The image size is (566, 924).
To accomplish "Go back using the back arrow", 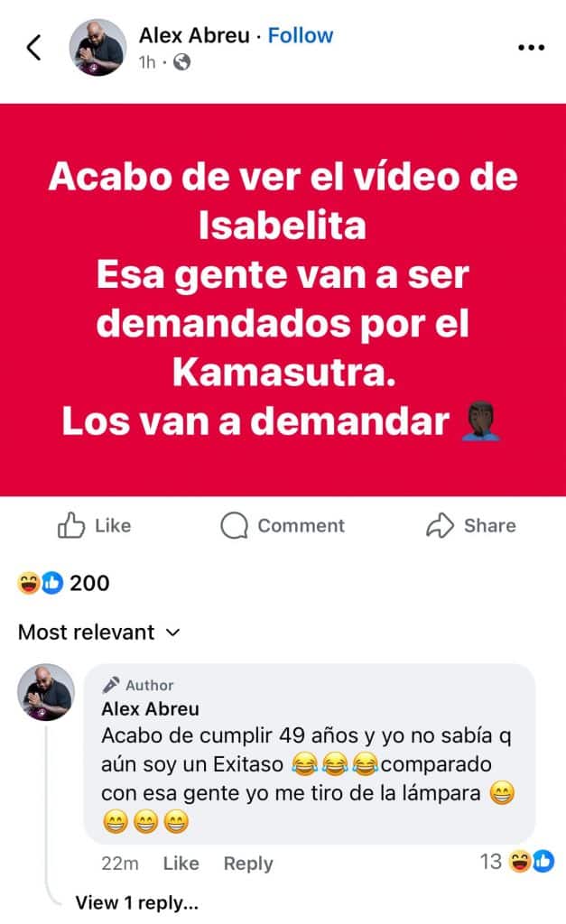I will (x=34, y=48).
